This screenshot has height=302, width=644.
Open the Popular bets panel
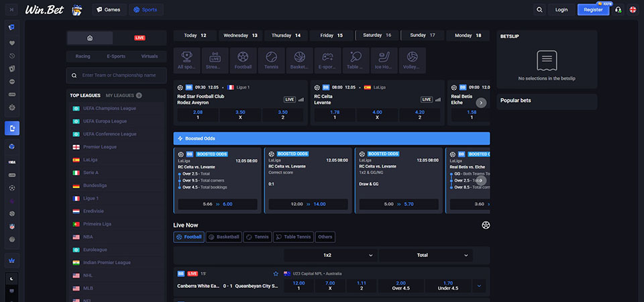(x=547, y=101)
